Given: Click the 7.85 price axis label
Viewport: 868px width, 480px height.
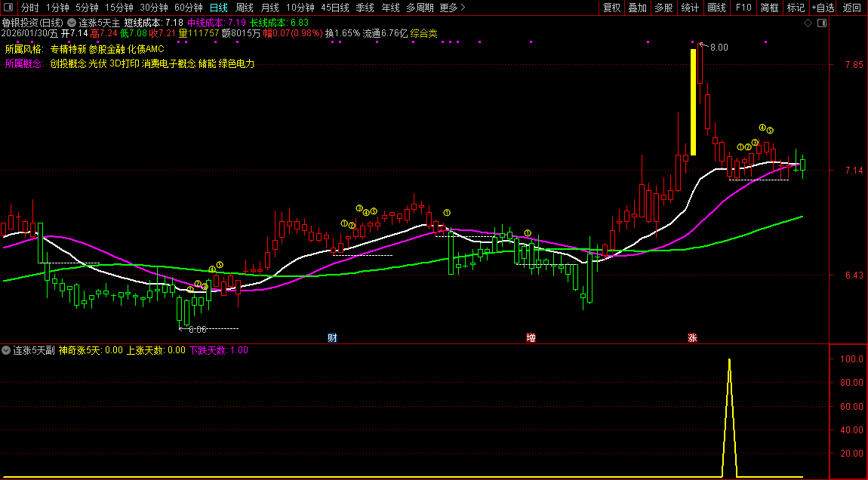Looking at the screenshot, I should click(854, 65).
